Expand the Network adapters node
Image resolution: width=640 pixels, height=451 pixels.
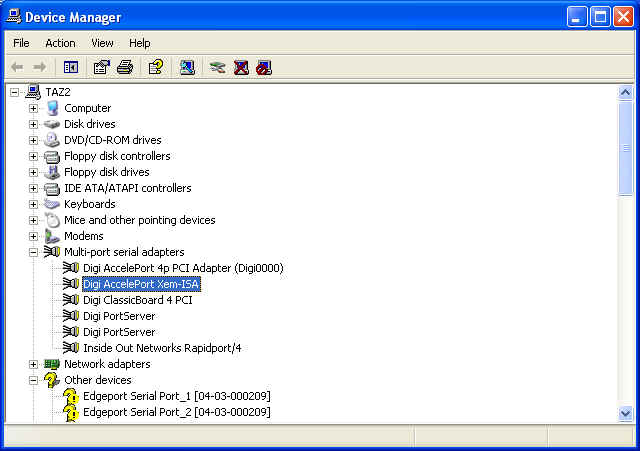[x=33, y=364]
